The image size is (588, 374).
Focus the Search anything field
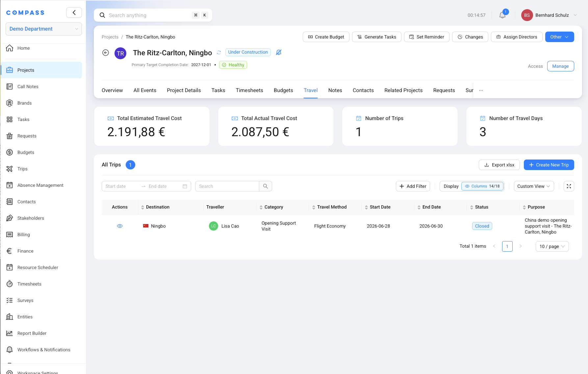coord(153,15)
